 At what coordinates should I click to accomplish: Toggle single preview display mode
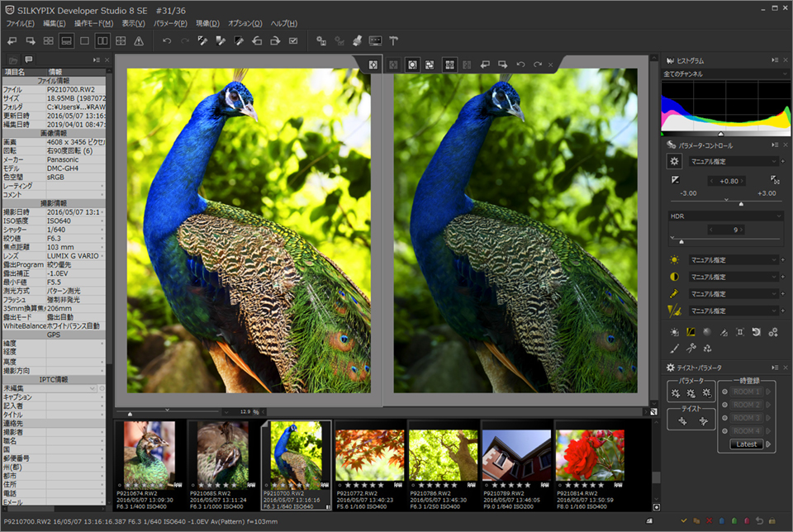point(84,40)
